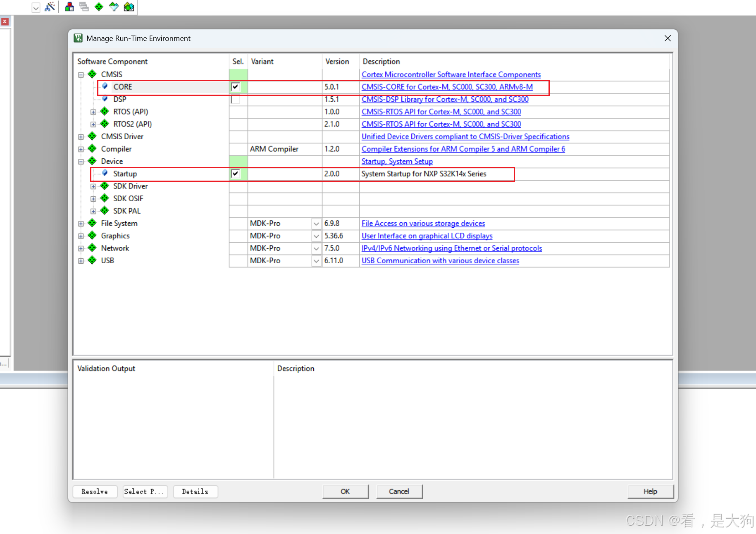Viewport: 756px width, 534px height.
Task: Expand the CMSIS Driver node
Action: 81,137
